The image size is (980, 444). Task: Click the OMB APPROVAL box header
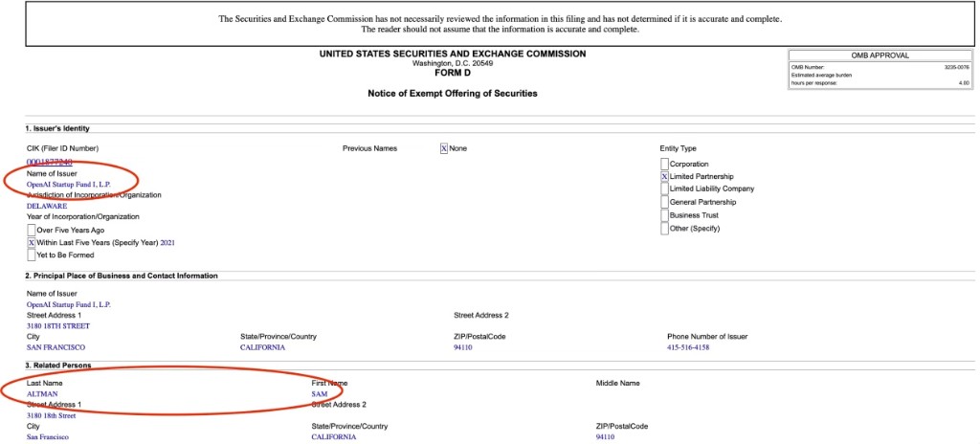[880, 55]
